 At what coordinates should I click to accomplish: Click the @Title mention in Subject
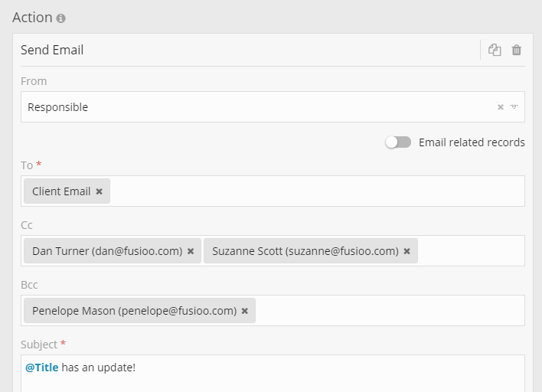coord(42,367)
